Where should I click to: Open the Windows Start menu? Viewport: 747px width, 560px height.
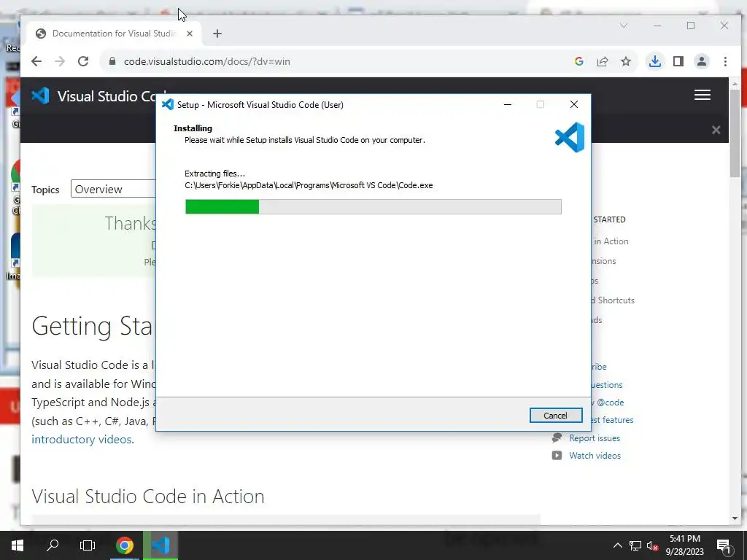[x=18, y=545]
